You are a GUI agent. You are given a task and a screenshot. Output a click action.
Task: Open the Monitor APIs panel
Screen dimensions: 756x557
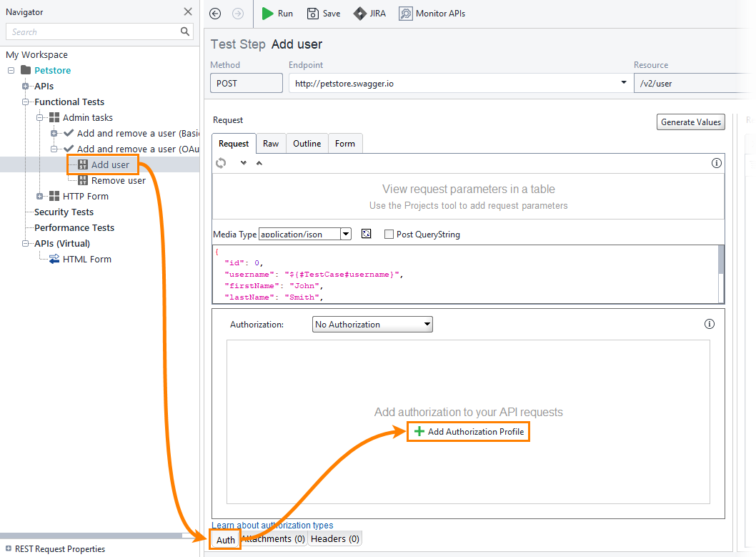pos(432,13)
